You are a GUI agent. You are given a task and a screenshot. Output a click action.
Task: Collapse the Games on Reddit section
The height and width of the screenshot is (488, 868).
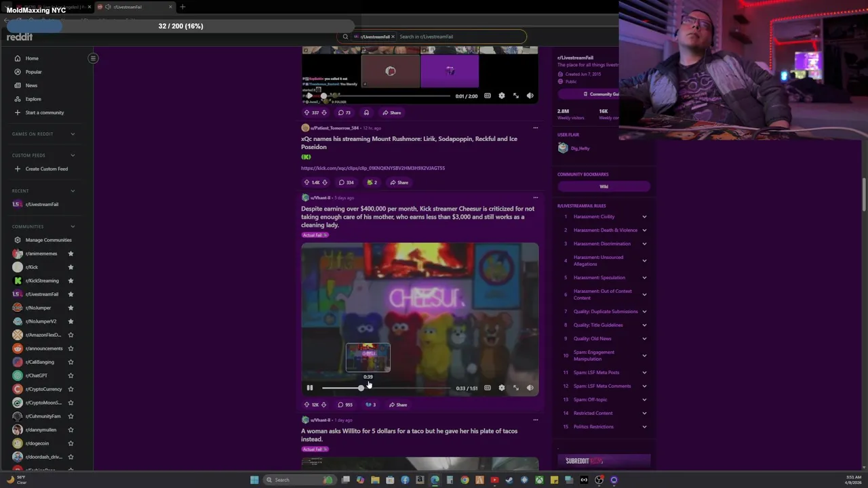(73, 134)
